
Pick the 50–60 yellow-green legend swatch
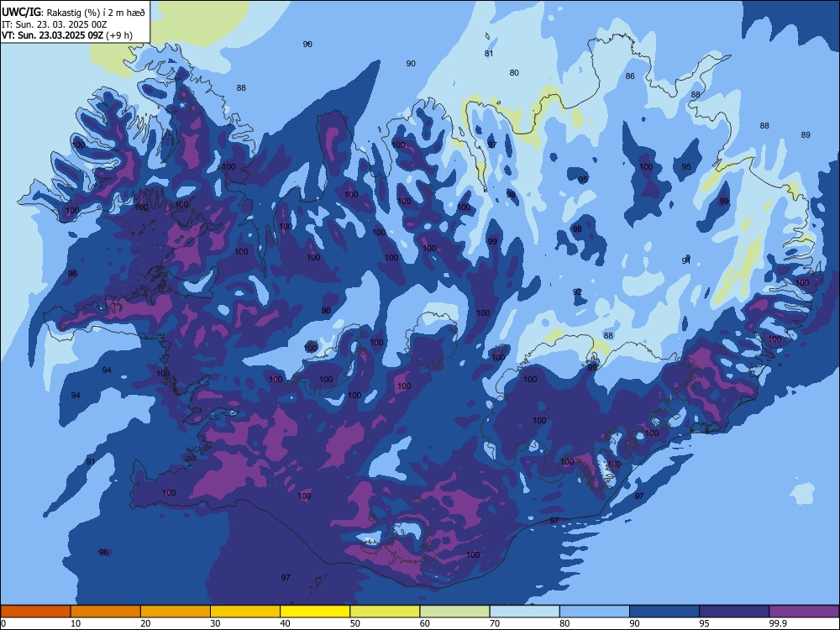(x=385, y=612)
